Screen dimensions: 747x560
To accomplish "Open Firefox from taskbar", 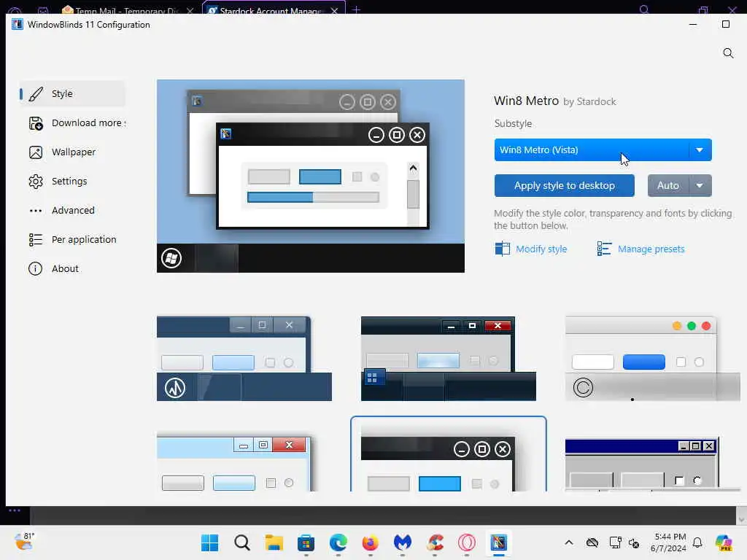I will click(x=370, y=542).
